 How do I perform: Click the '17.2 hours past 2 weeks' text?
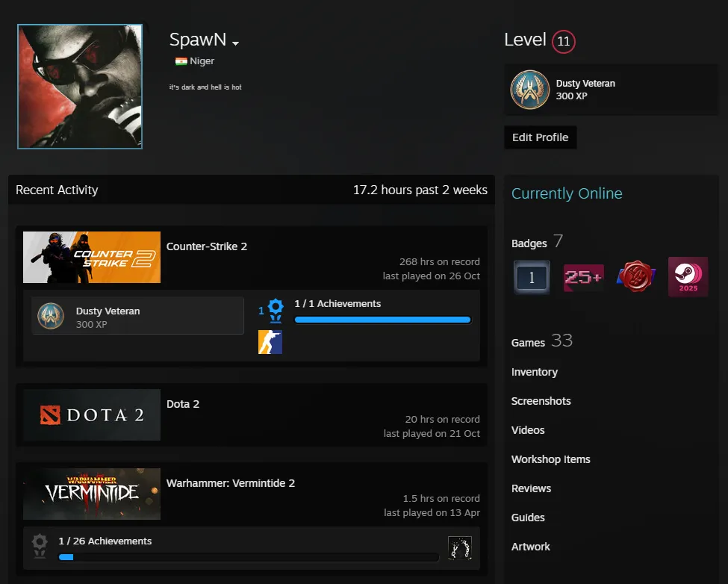pyautogui.click(x=420, y=190)
